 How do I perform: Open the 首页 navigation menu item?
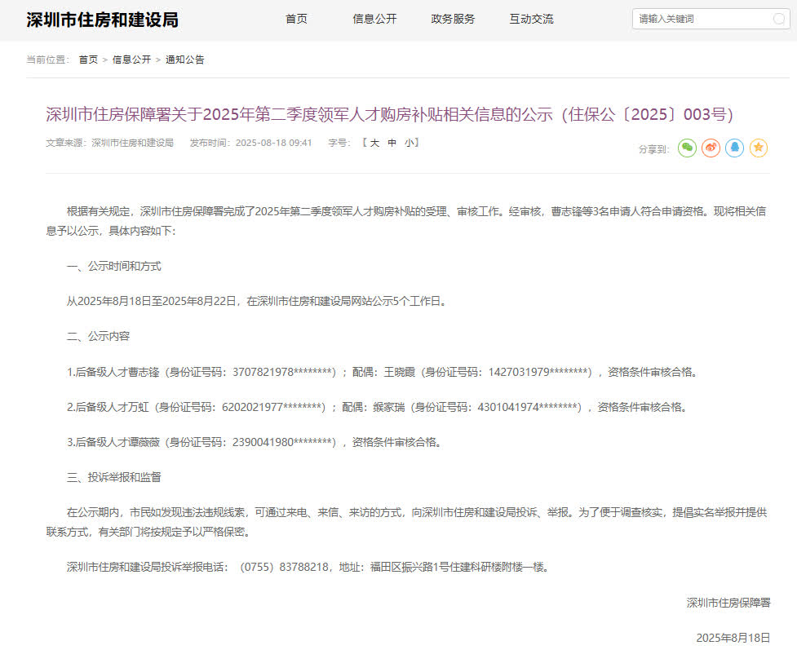[x=296, y=19]
